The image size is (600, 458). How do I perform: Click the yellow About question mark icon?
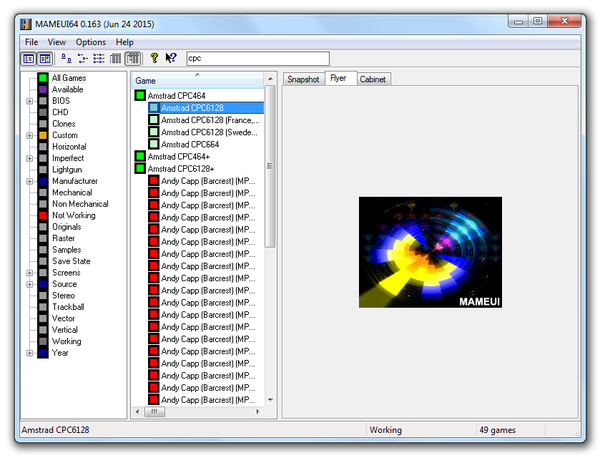click(x=154, y=58)
